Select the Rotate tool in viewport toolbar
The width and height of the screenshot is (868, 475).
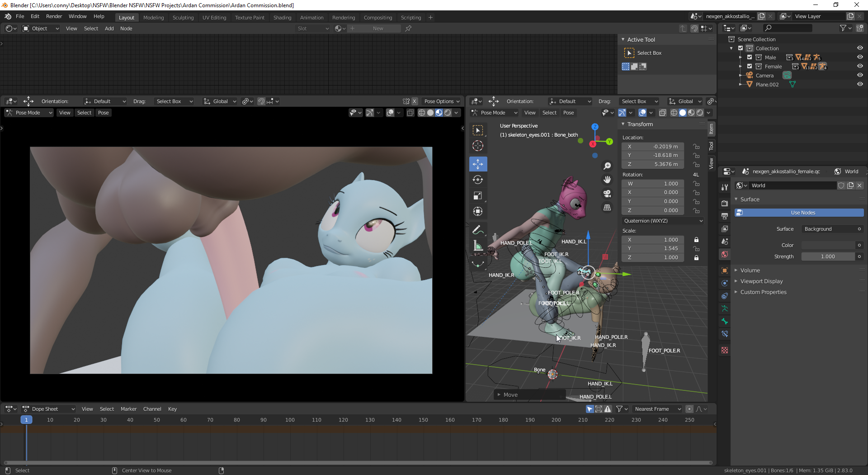click(x=478, y=180)
